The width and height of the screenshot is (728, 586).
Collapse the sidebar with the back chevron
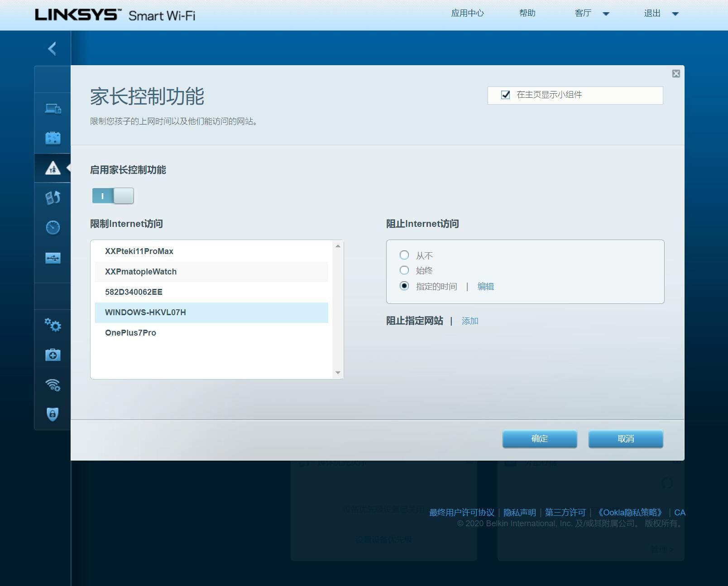pos(52,48)
